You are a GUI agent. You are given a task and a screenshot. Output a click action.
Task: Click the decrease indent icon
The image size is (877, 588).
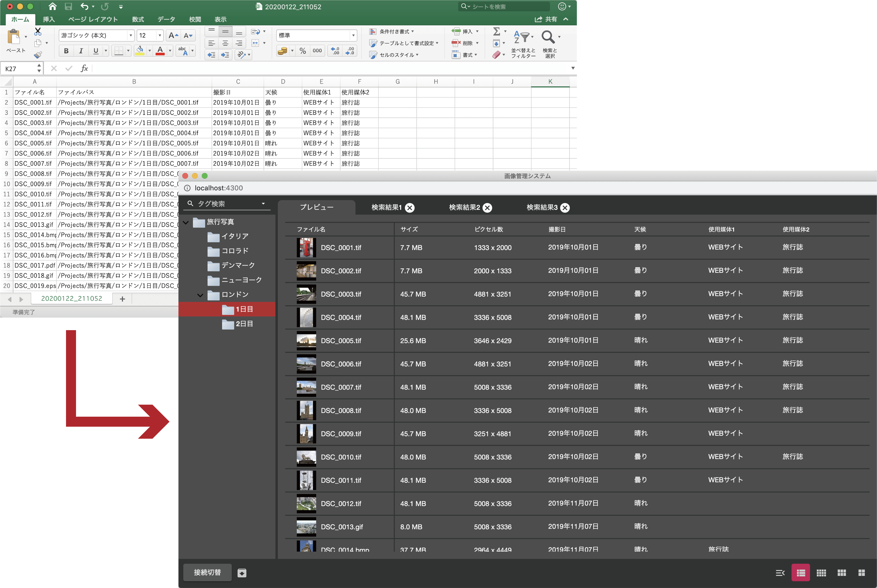pyautogui.click(x=212, y=55)
